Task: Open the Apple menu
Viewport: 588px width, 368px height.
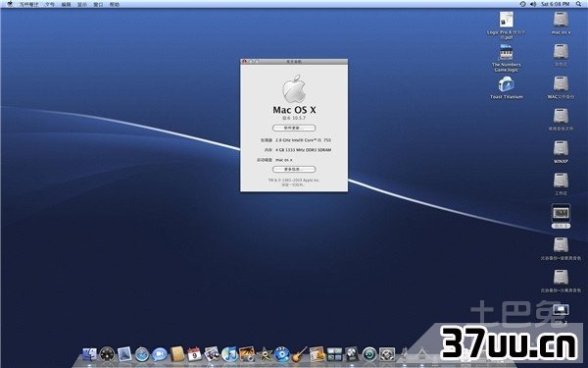Action: [x=10, y=4]
